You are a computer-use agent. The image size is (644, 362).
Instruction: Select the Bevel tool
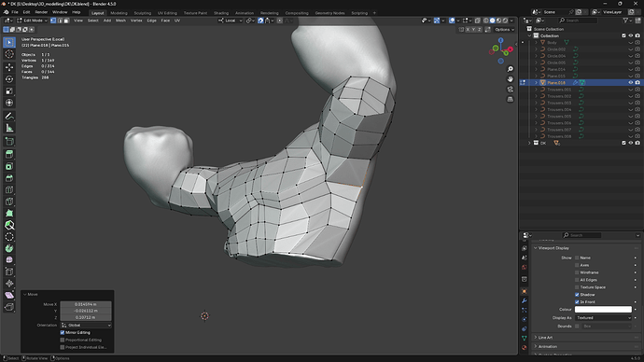pos(9,178)
